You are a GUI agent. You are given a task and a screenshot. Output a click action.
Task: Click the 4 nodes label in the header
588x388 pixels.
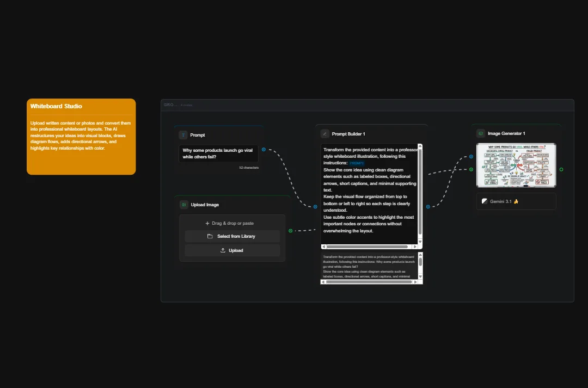pos(186,105)
